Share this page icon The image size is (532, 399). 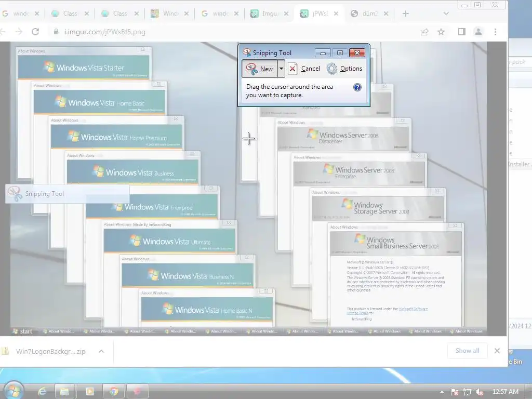coord(424,32)
